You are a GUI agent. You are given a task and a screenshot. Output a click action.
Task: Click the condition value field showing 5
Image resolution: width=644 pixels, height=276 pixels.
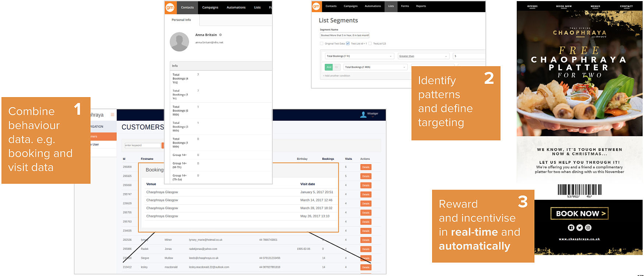(469, 56)
